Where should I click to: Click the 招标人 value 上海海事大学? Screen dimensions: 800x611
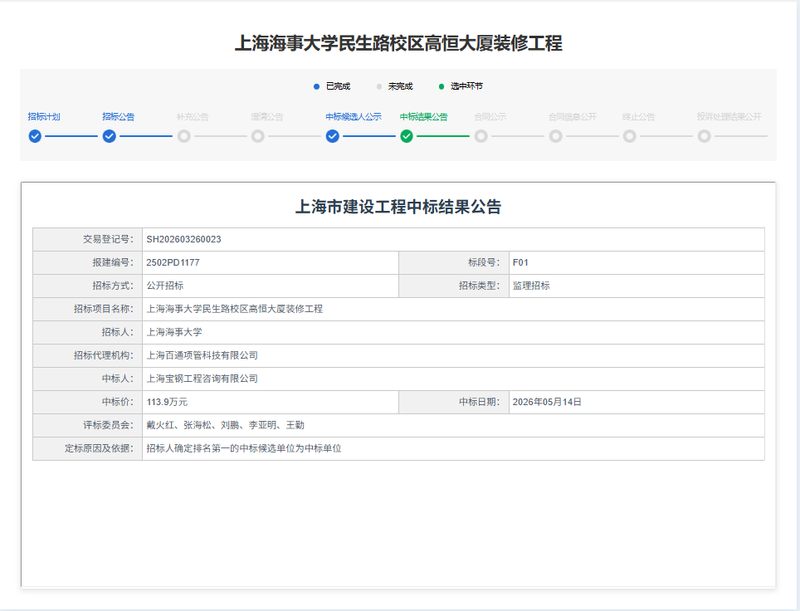click(x=174, y=332)
